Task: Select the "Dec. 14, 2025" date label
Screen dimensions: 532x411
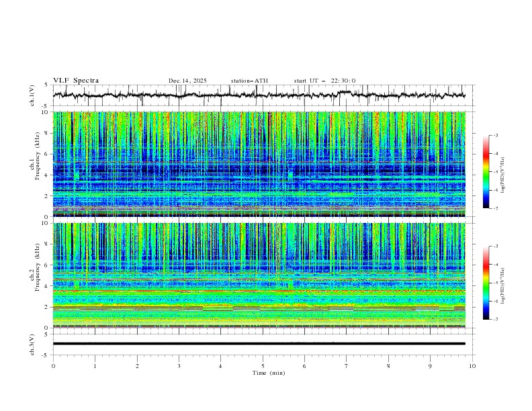Action: click(x=187, y=81)
